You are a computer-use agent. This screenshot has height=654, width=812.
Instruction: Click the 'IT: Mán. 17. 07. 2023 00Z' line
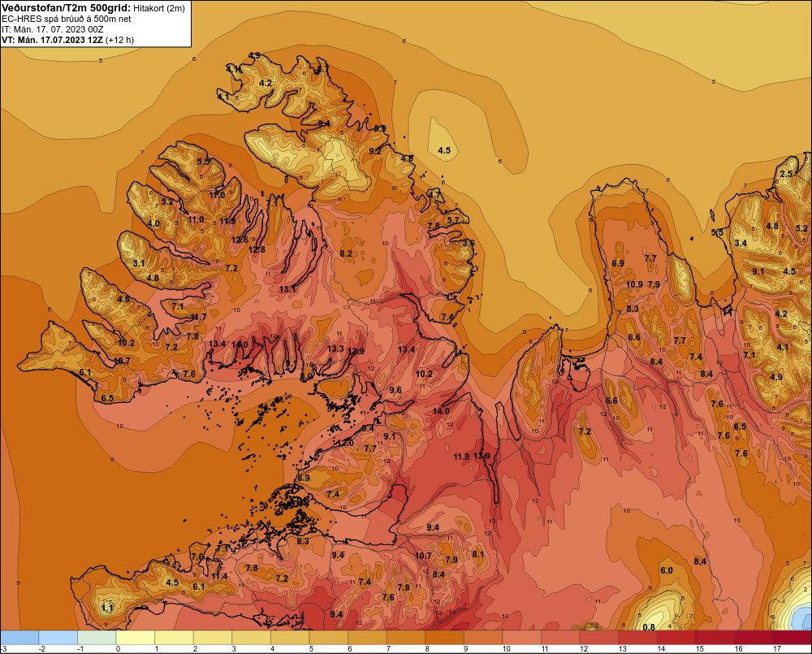[52, 29]
